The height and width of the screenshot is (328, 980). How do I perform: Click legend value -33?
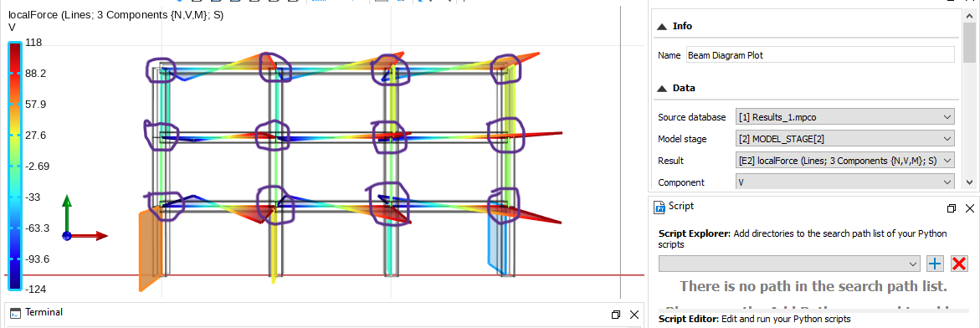pos(33,197)
